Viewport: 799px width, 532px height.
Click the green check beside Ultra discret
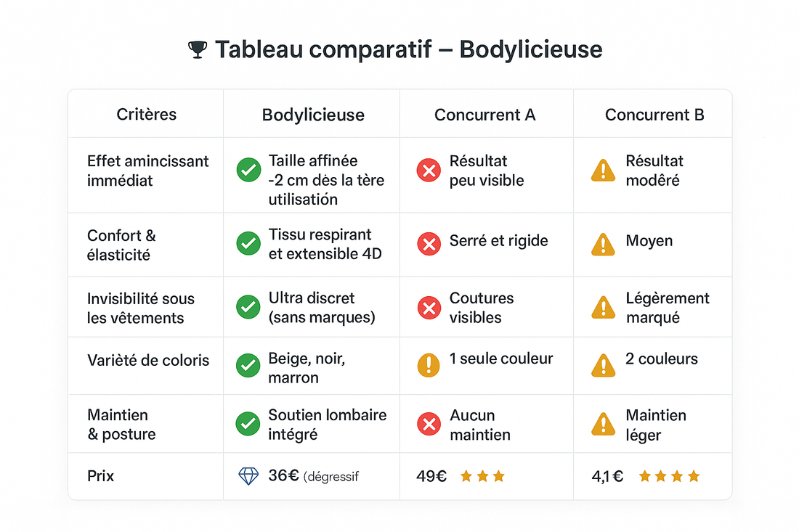tap(248, 307)
